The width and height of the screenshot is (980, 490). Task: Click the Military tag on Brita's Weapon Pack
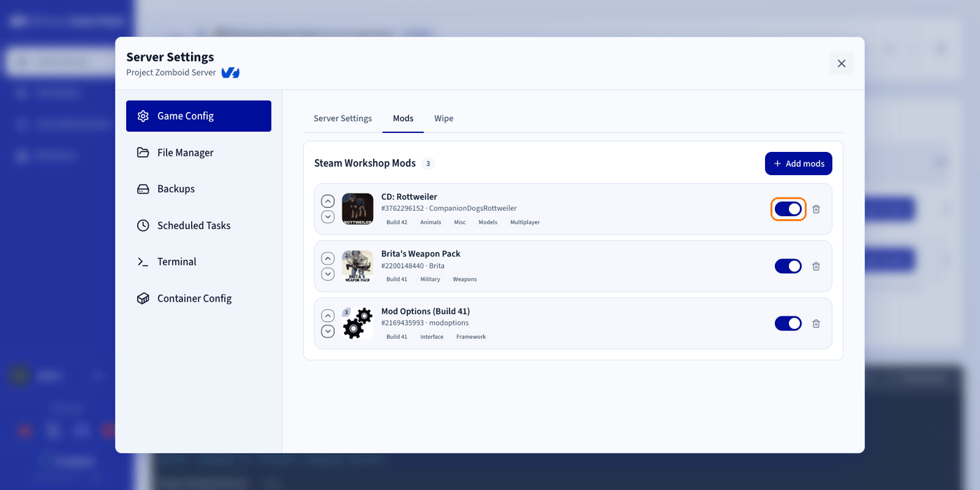[x=430, y=279]
